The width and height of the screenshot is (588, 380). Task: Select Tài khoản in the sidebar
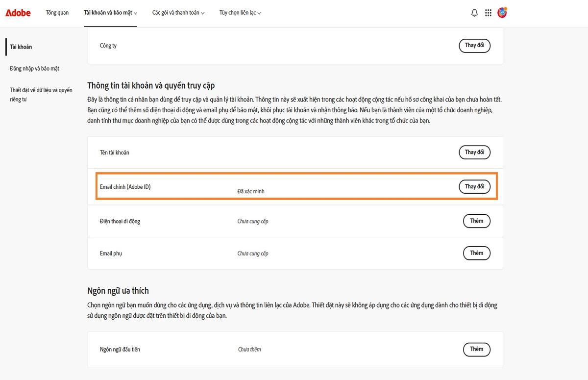(21, 47)
